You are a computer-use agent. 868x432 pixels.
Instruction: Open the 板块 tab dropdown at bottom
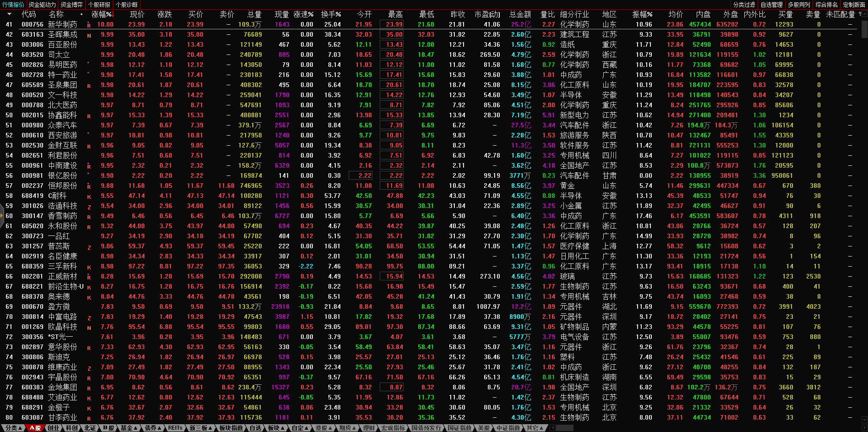276,428
